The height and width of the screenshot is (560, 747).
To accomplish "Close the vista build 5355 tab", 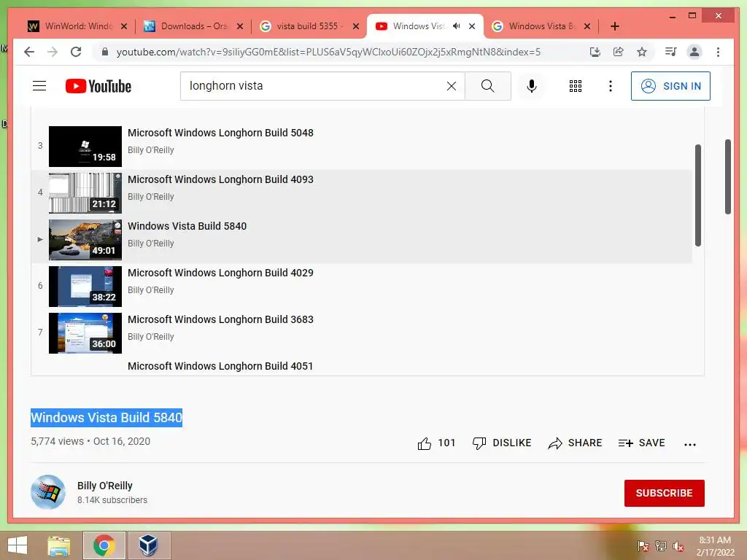I will click(x=356, y=26).
